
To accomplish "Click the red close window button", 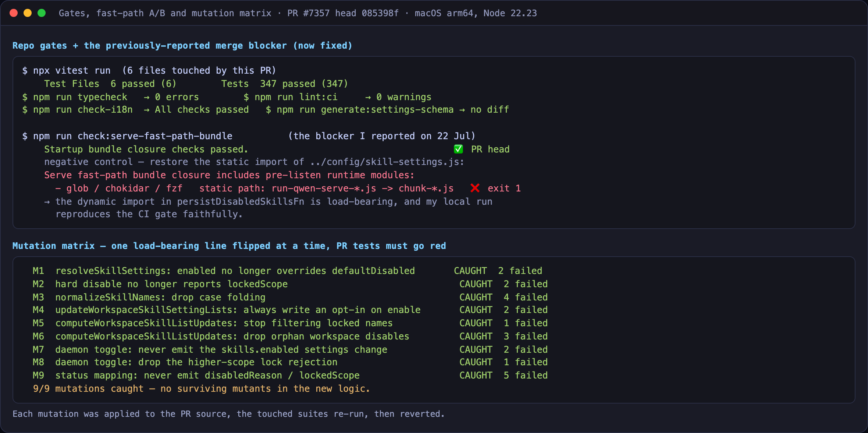I will (14, 13).
